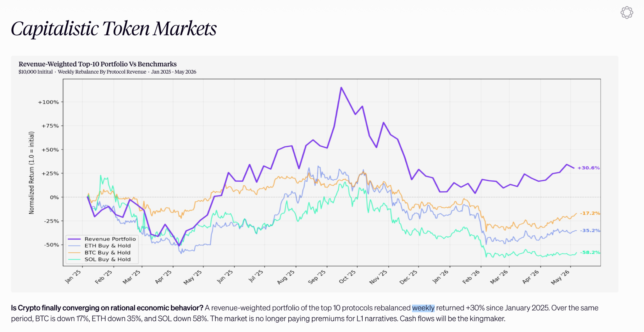644x332 pixels.
Task: Click the -35.2% ETH end label
Action: pyautogui.click(x=590, y=231)
